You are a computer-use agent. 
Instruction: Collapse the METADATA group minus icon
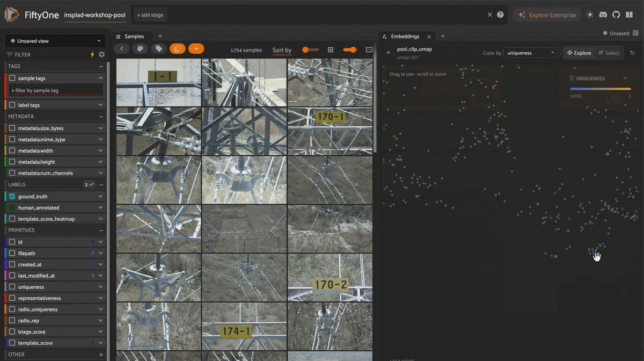pyautogui.click(x=101, y=116)
